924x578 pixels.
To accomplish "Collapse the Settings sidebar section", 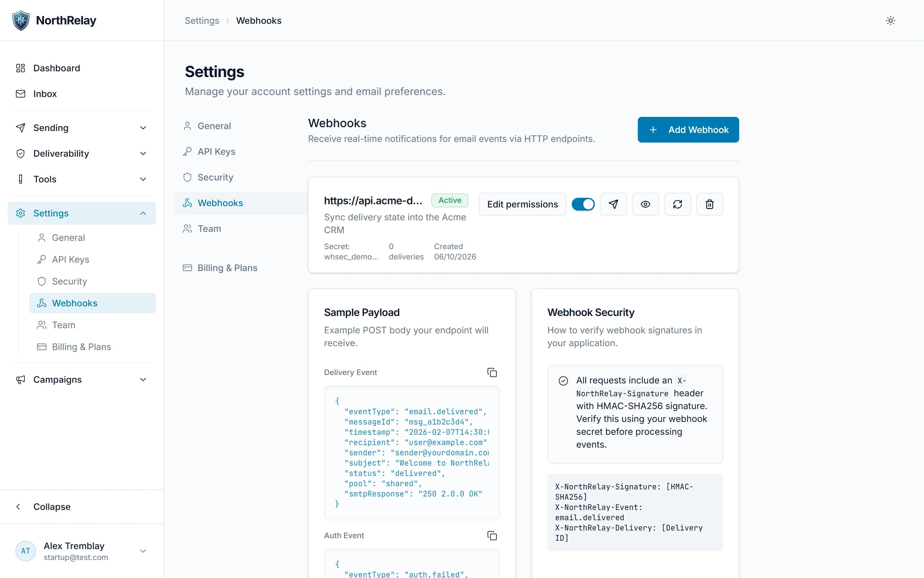I will 82,213.
